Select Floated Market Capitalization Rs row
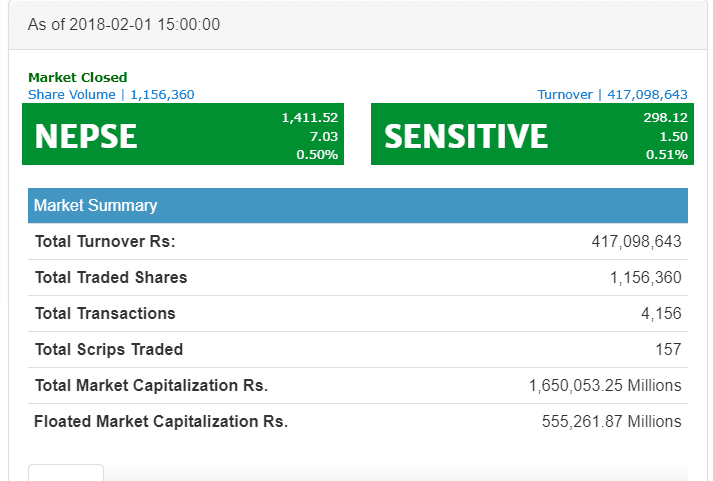 coord(358,421)
